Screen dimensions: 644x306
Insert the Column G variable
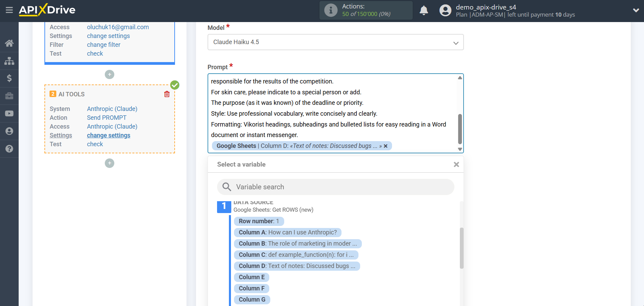[252, 300]
